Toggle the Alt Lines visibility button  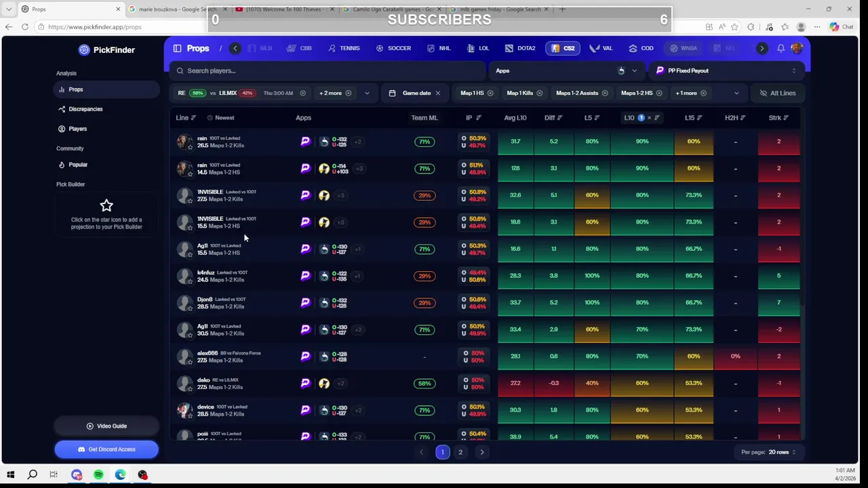(777, 93)
